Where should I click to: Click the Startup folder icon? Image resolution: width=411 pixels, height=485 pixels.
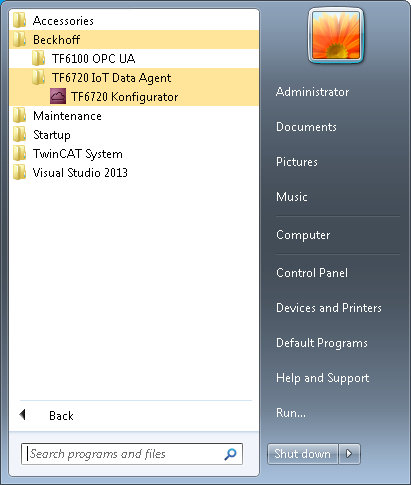coord(20,134)
